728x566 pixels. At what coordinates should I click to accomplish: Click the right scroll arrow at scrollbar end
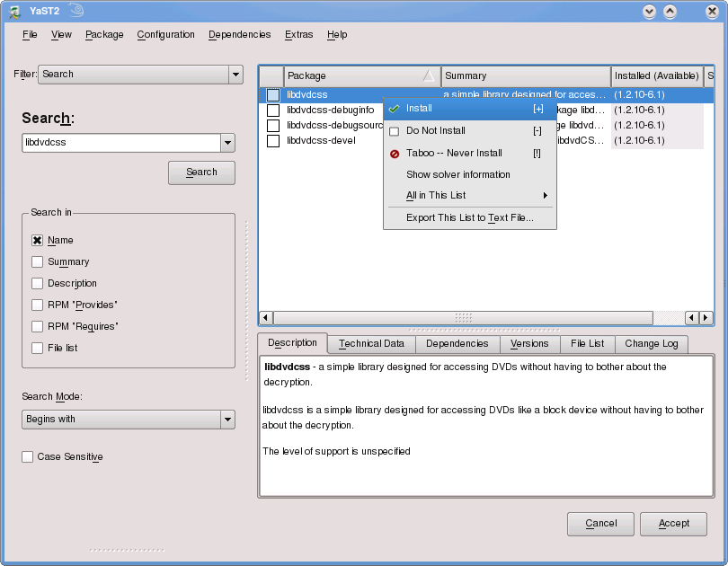point(706,318)
